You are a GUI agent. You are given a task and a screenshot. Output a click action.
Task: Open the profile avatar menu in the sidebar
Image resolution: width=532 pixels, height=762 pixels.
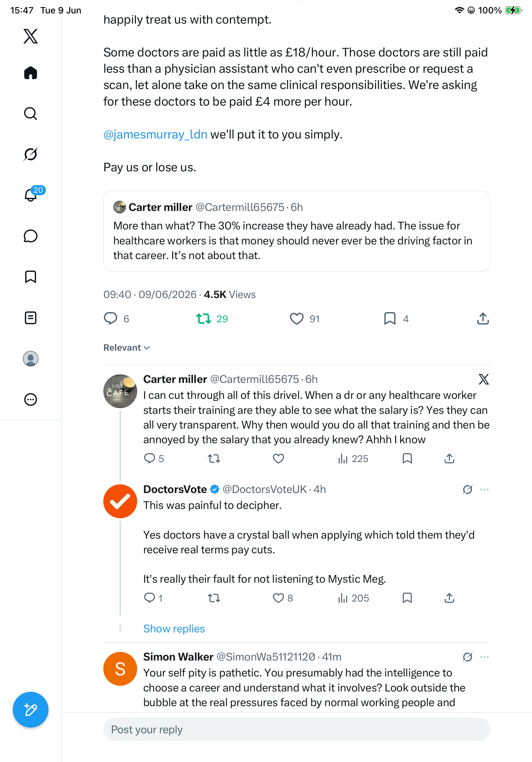click(31, 359)
